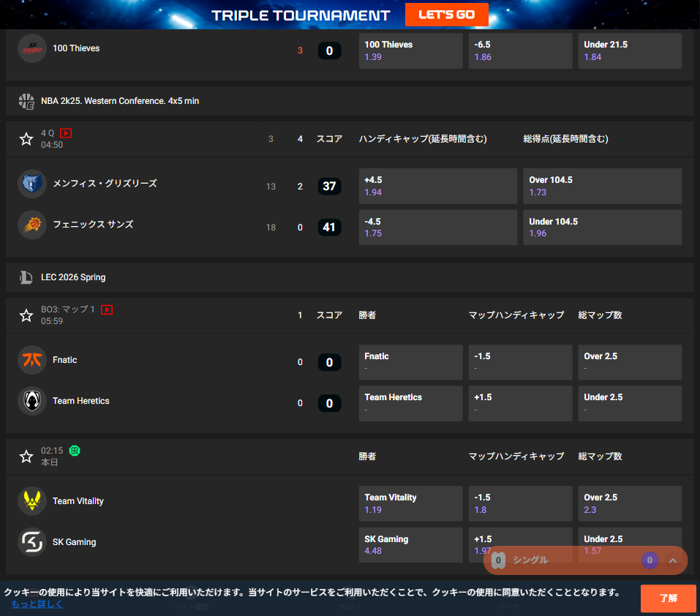700x616 pixels.
Task: Favorite the NBA 2k25 match with star
Action: (26, 139)
